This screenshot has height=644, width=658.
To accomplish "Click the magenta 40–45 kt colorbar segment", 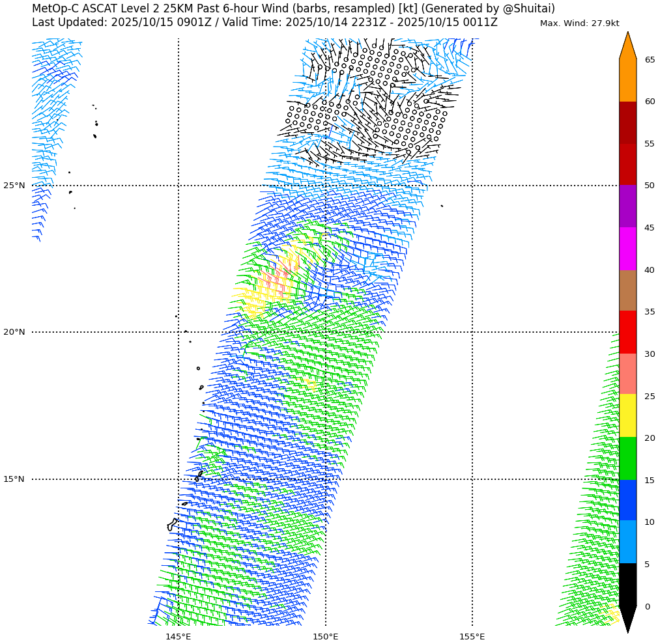I will 627,249.
